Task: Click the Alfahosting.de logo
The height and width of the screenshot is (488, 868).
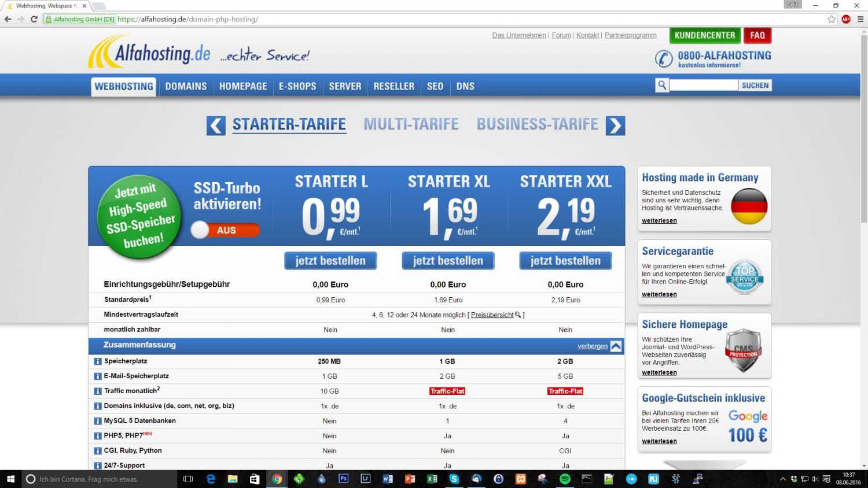Action: [149, 52]
